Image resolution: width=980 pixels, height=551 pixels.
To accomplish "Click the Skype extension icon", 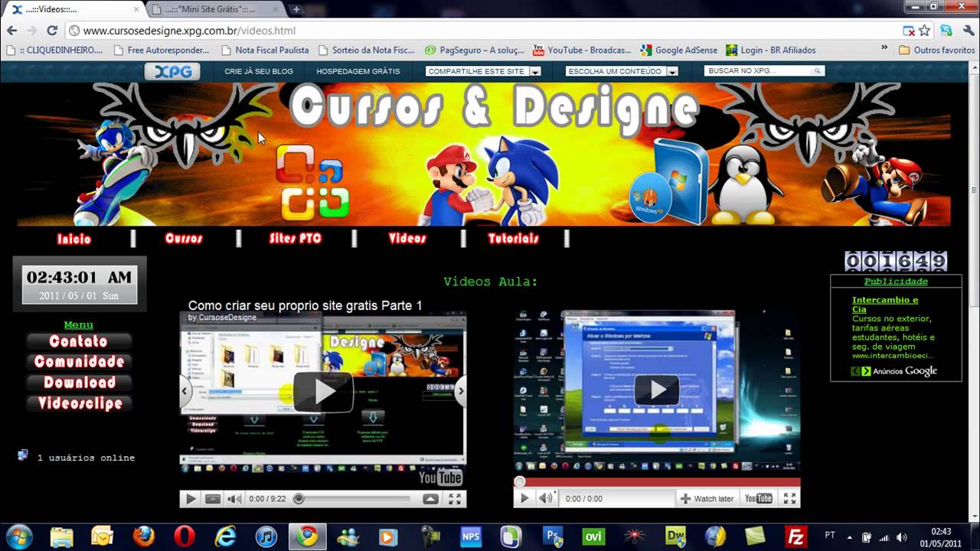I will 946,31.
